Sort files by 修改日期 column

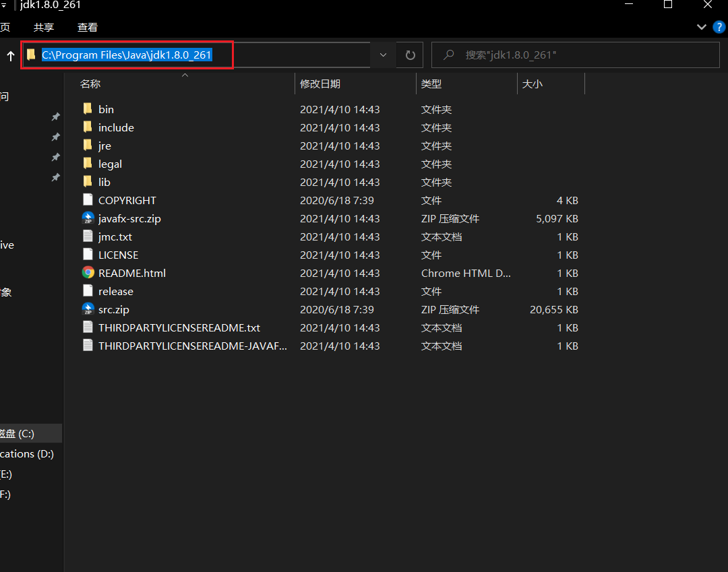(320, 84)
